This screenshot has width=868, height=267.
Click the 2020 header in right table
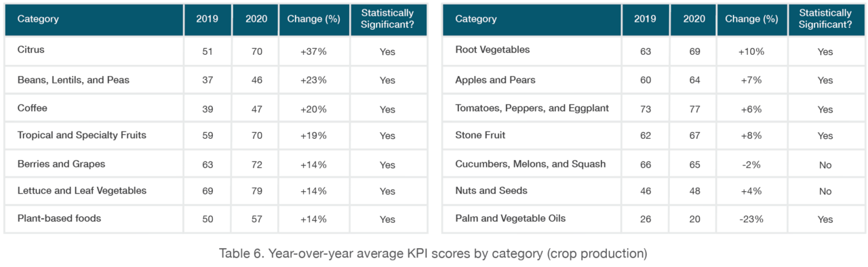pos(692,19)
